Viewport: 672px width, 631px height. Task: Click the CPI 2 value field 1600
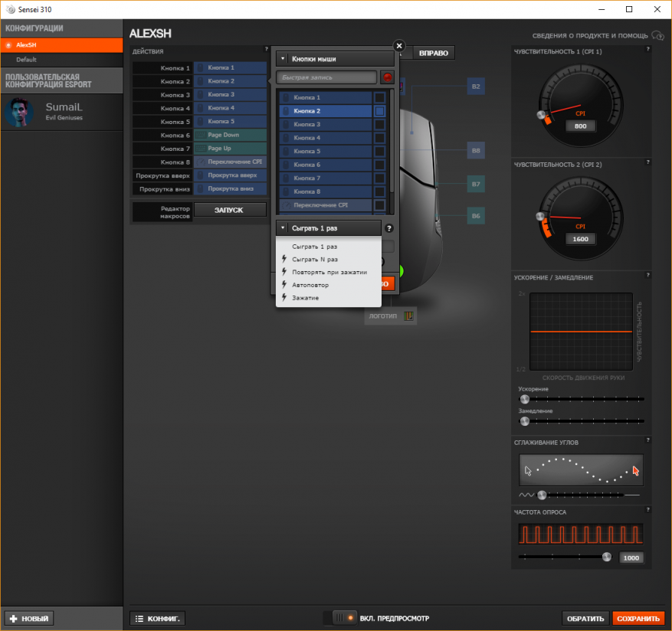click(x=580, y=240)
